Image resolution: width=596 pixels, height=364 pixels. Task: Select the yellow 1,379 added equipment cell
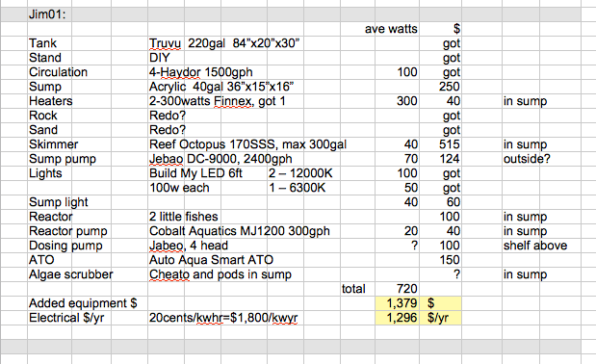coord(398,303)
